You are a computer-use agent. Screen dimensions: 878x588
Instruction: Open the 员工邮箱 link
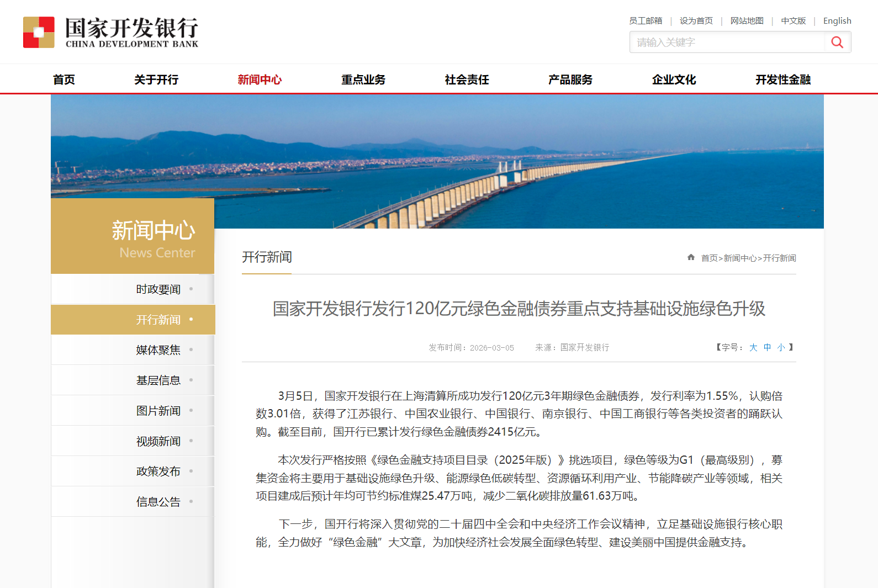click(x=646, y=21)
